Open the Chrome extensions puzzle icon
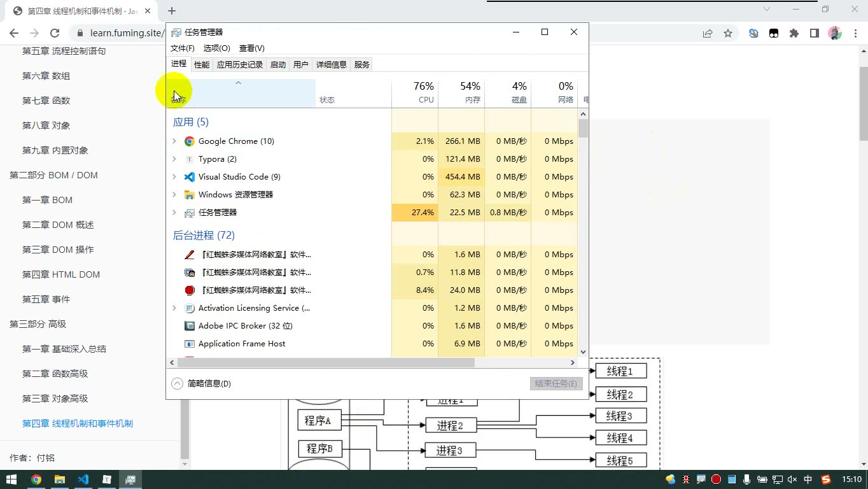 [x=794, y=34]
